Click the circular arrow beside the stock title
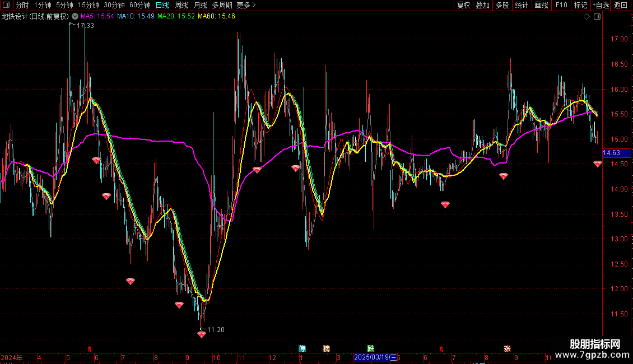The width and height of the screenshot is (633, 364). [75, 16]
